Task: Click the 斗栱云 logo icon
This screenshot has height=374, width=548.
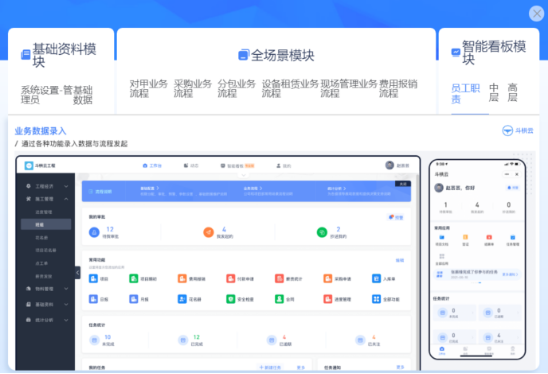Action: coord(507,131)
